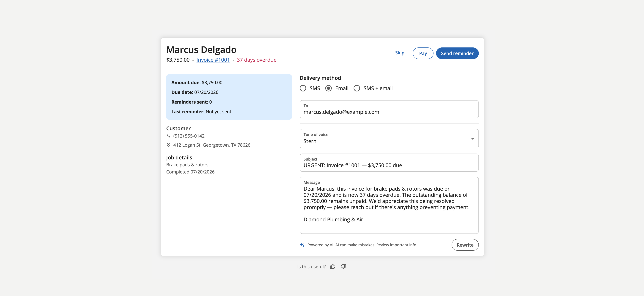Click the Marcus Delgado heading
This screenshot has height=296, width=644.
(201, 49)
